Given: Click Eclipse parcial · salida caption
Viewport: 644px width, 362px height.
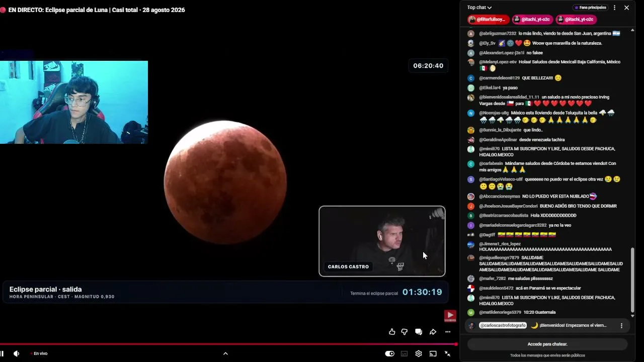Looking at the screenshot, I should pyautogui.click(x=45, y=289).
